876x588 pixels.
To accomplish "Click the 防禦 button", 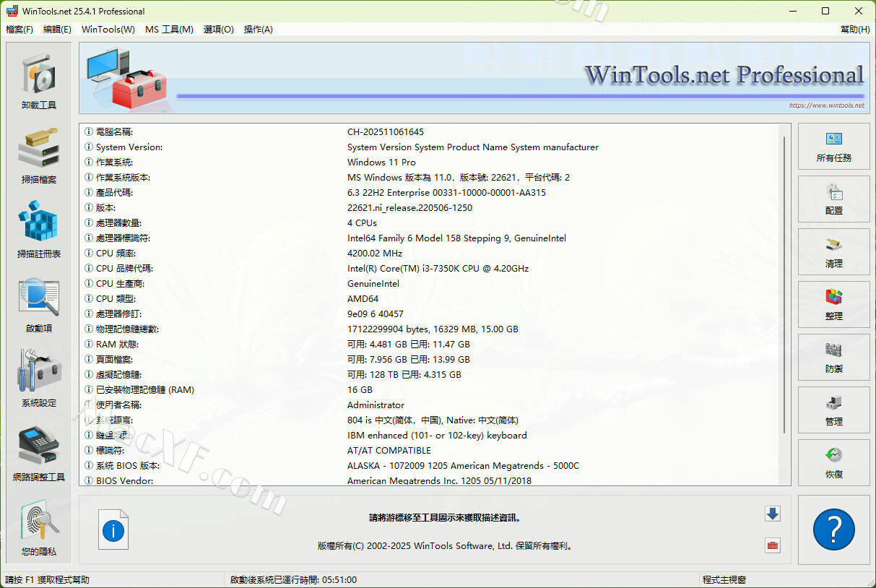I will pyautogui.click(x=833, y=358).
